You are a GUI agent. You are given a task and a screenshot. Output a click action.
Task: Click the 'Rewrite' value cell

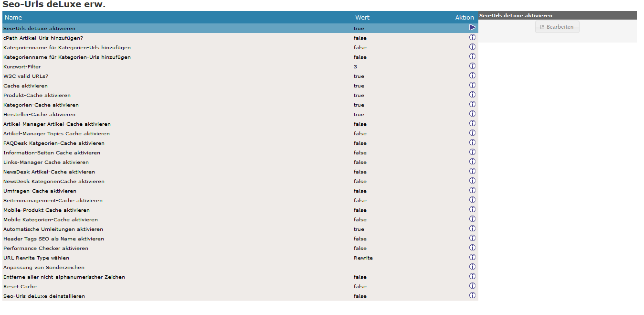pyautogui.click(x=363, y=258)
